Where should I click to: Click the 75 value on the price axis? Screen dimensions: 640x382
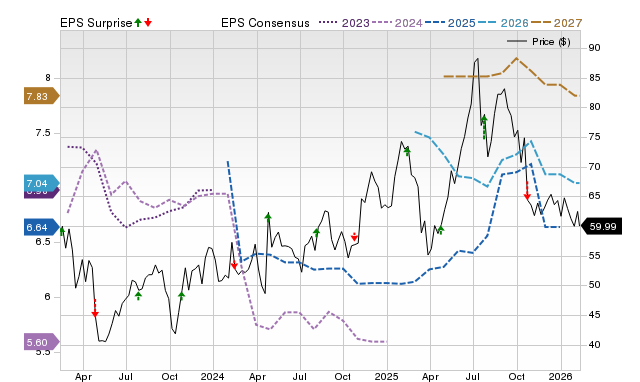click(595, 137)
